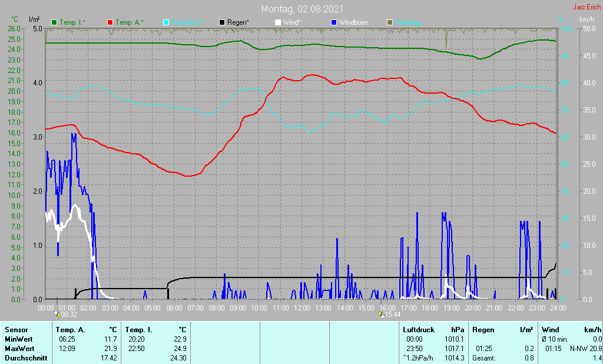Click the olive Empfang legend square
603x364 pixels.
tap(390, 23)
